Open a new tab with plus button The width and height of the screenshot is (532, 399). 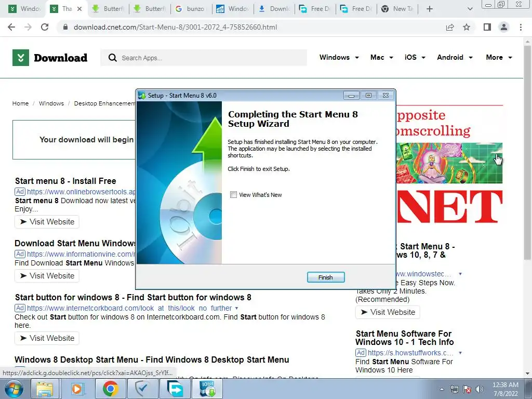430,9
